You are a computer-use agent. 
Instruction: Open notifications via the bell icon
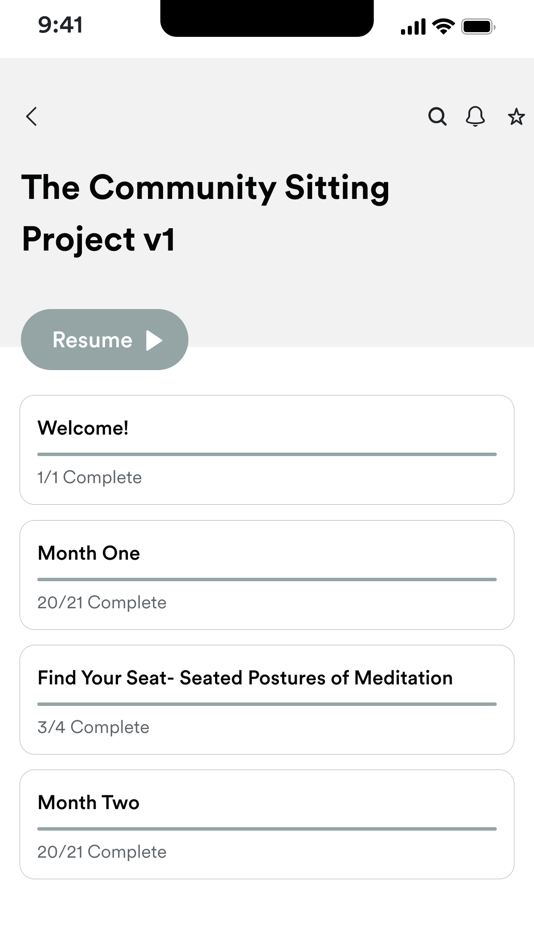[x=476, y=116]
